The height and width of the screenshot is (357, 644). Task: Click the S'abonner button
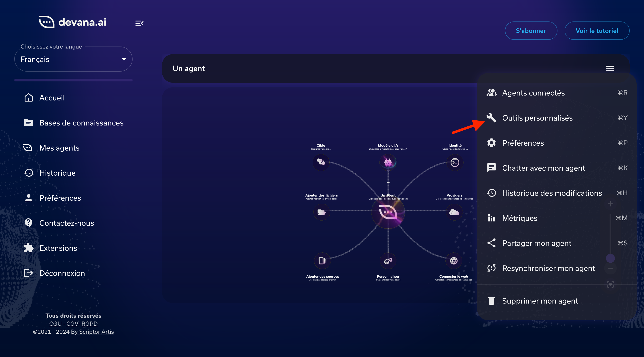tap(531, 30)
